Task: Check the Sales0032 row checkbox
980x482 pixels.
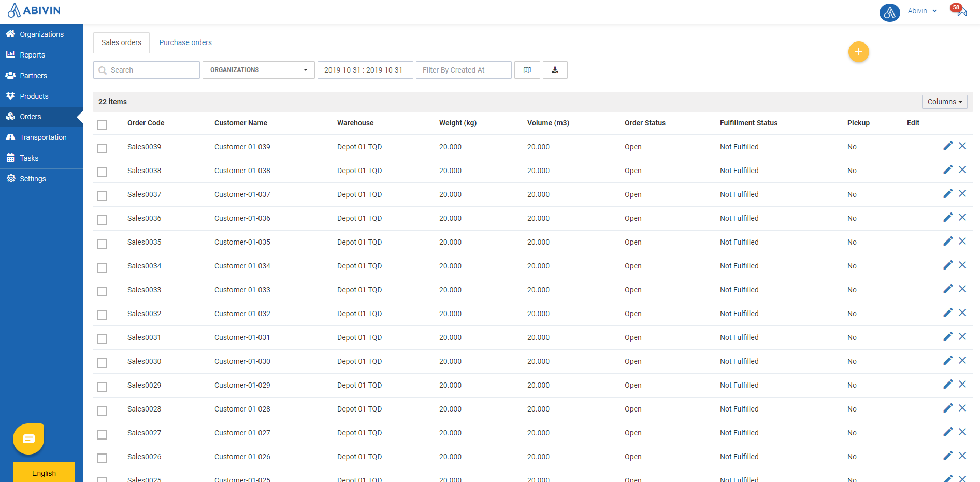Action: tap(103, 315)
